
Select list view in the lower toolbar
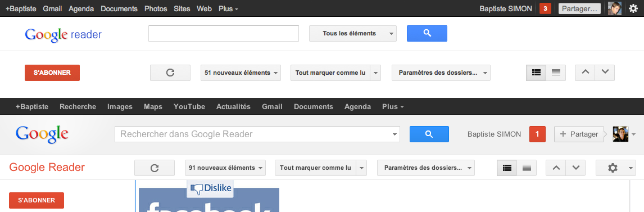tap(527, 168)
